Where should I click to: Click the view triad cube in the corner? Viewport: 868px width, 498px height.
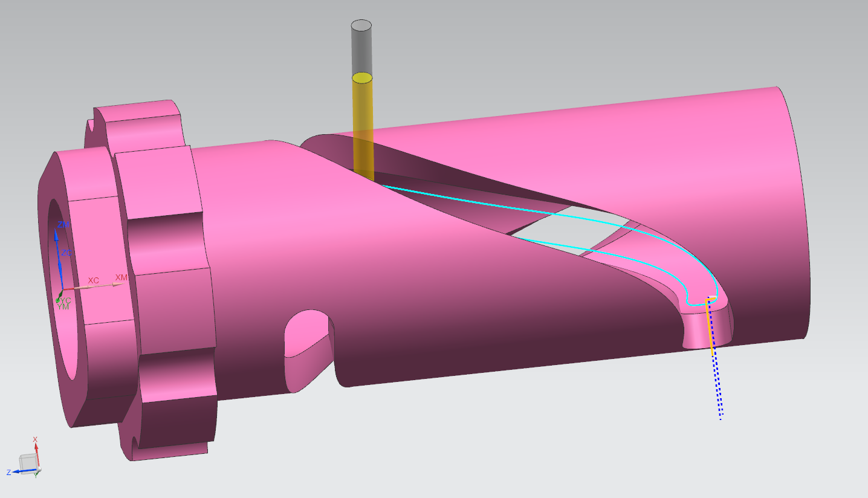(x=27, y=464)
